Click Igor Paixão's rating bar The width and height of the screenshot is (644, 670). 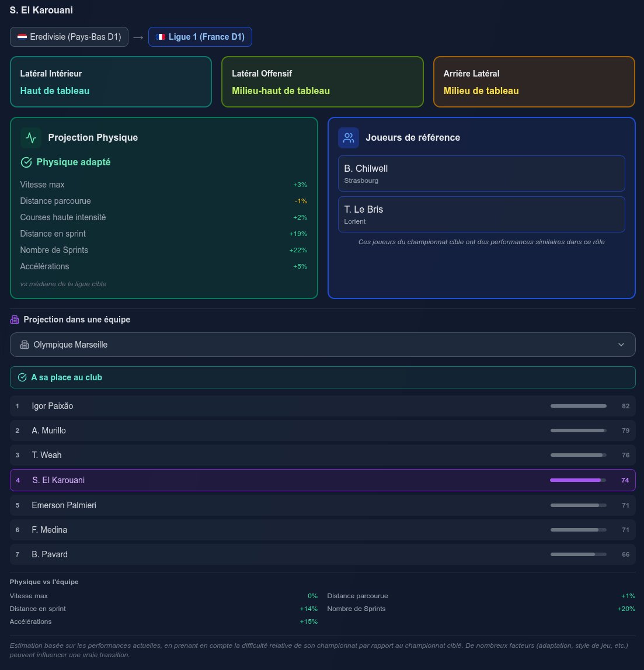pos(578,406)
